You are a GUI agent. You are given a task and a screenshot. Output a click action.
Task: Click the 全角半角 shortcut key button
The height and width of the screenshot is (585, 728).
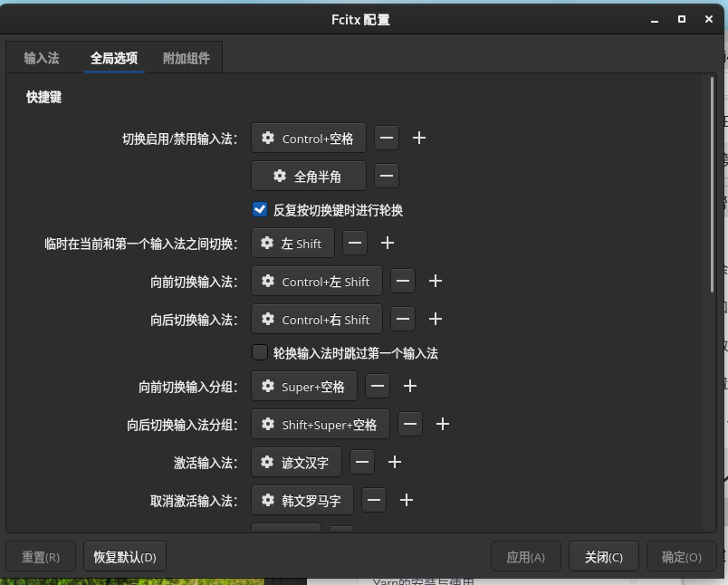[x=308, y=176]
